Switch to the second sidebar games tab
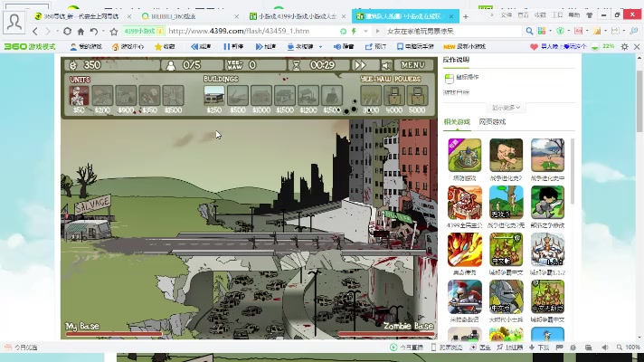644x362 pixels. click(492, 121)
